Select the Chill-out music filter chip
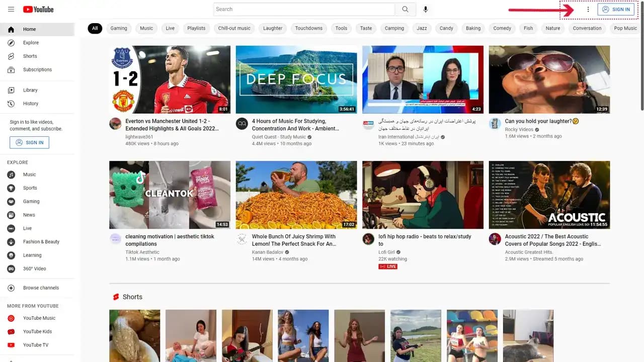The height and width of the screenshot is (362, 644). tap(234, 28)
